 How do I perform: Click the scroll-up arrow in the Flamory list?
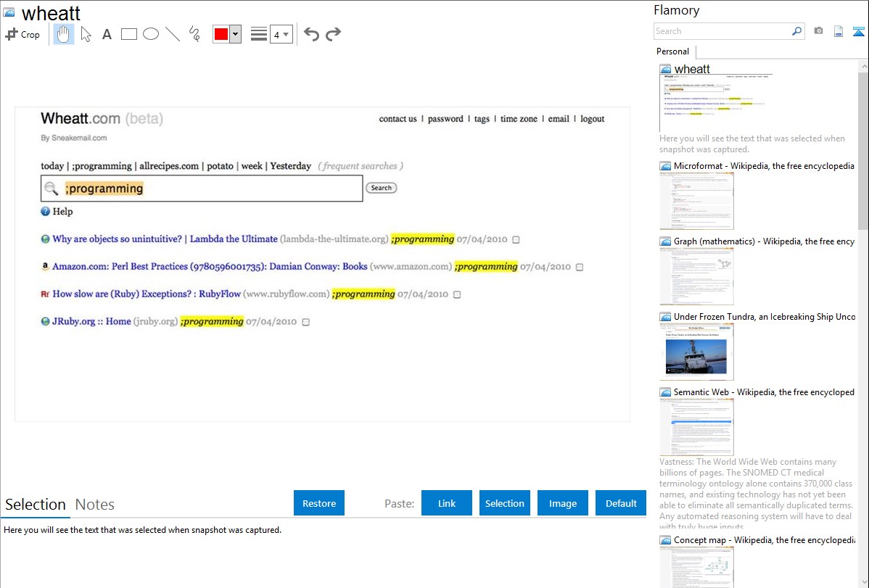click(863, 66)
